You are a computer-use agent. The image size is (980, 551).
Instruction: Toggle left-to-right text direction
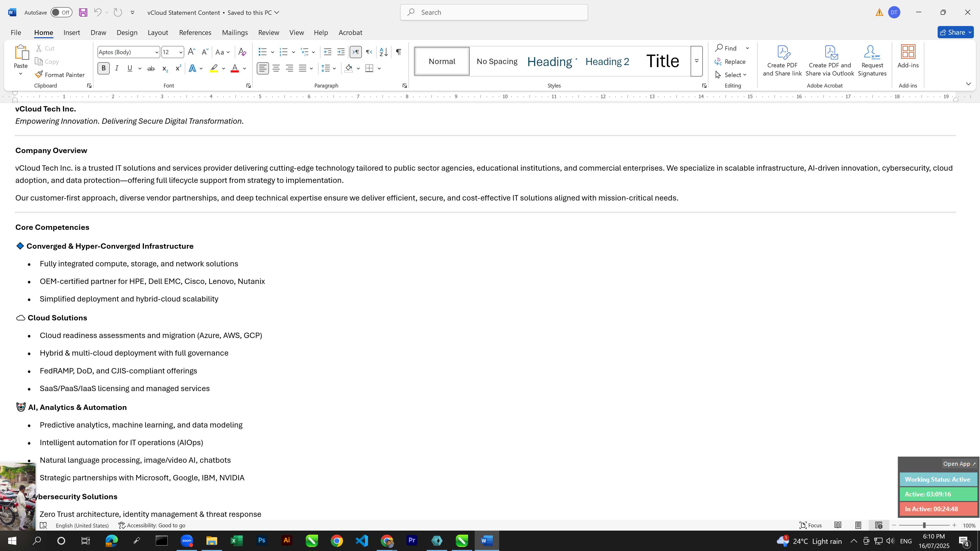[356, 52]
